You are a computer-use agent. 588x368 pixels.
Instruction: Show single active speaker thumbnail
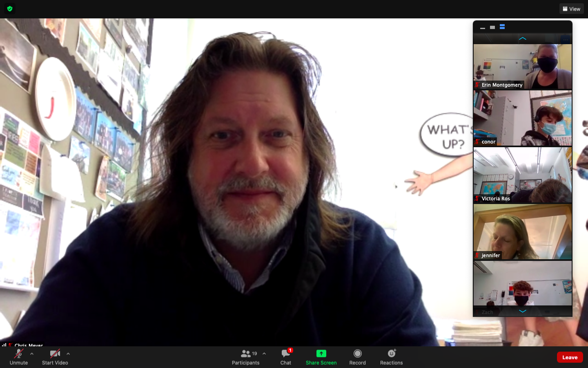point(492,27)
